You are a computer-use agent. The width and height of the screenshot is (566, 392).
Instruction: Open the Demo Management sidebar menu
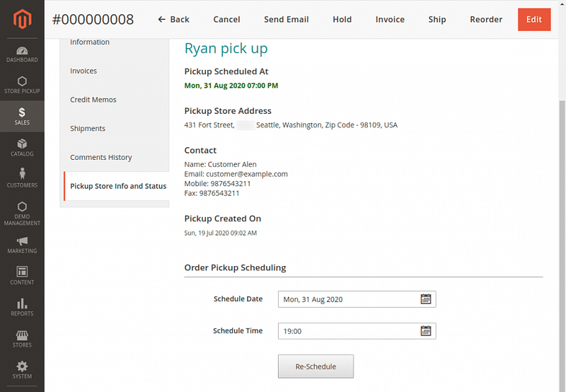[22, 214]
